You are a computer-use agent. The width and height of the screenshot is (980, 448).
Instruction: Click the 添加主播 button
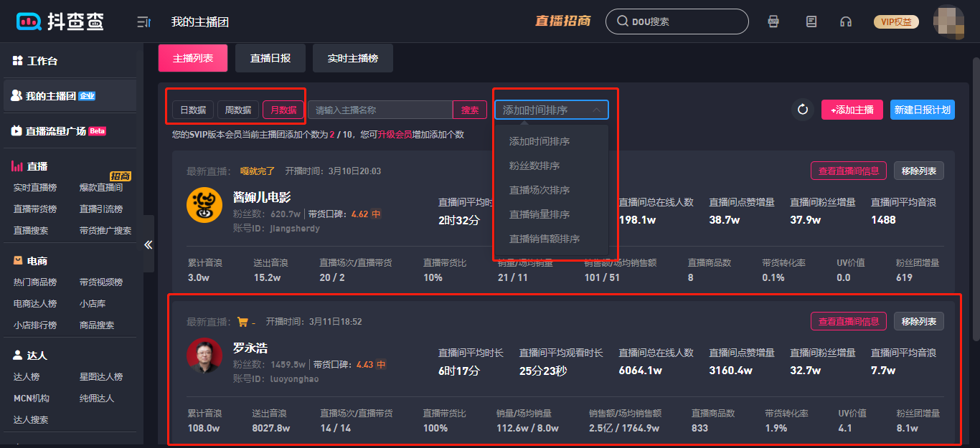(852, 110)
